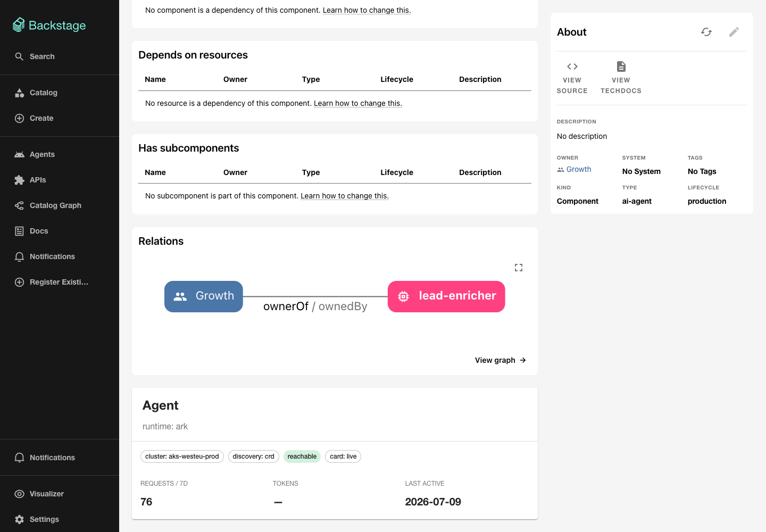
Task: Click the 2026-07-09 last active value
Action: 433,502
